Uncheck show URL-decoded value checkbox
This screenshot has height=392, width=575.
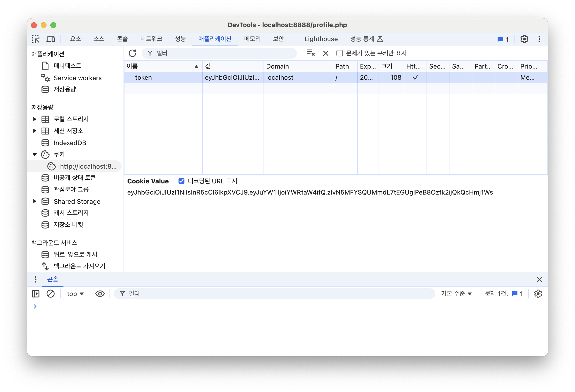[x=181, y=181]
